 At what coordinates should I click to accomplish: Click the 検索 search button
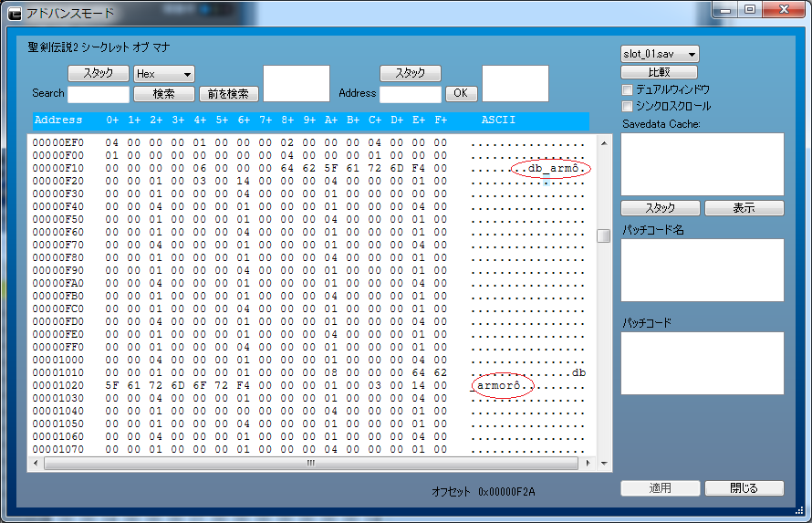click(164, 93)
